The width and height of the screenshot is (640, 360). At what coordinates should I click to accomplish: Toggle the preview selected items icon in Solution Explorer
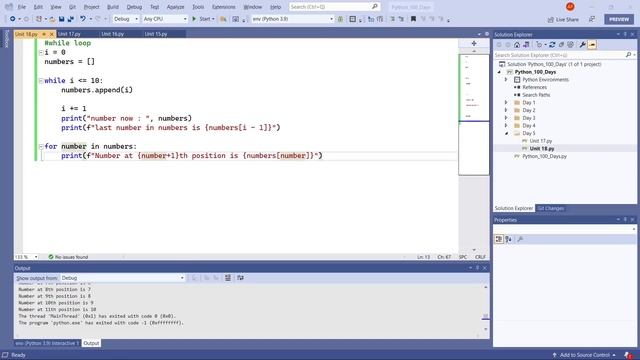click(x=592, y=45)
